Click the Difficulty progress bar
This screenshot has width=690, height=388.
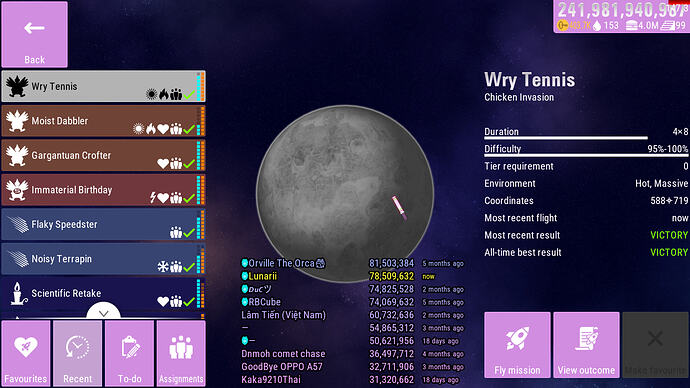[x=586, y=155]
